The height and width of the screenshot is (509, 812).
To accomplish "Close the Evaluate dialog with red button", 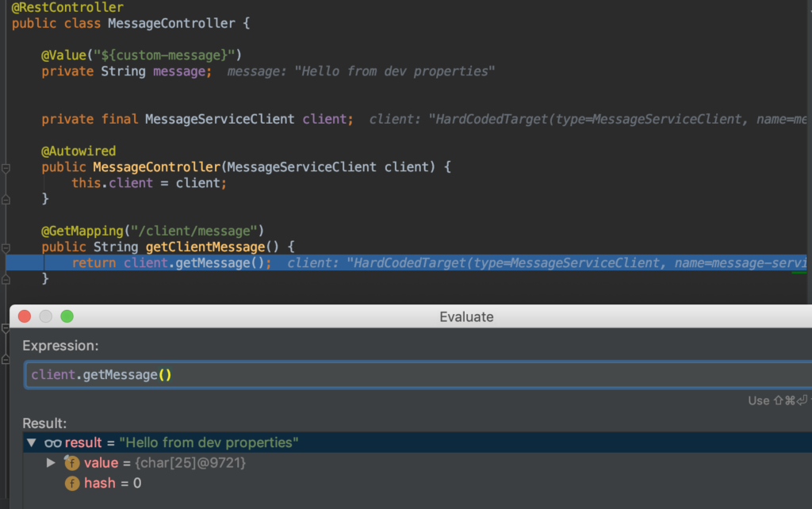I will [x=25, y=316].
